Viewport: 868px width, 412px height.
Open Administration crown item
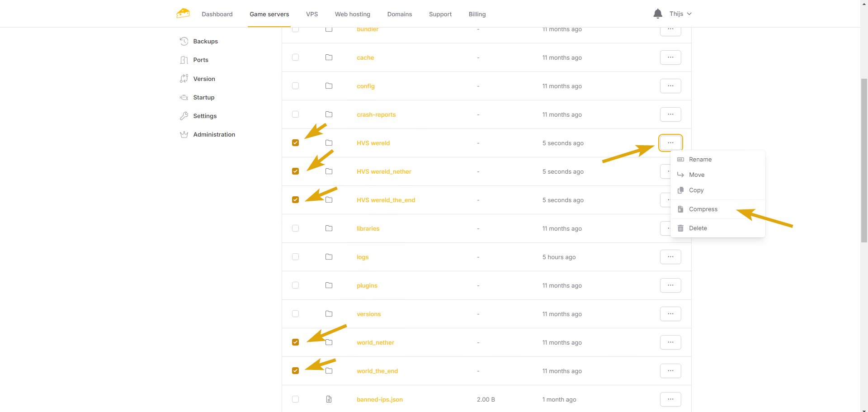click(x=214, y=134)
